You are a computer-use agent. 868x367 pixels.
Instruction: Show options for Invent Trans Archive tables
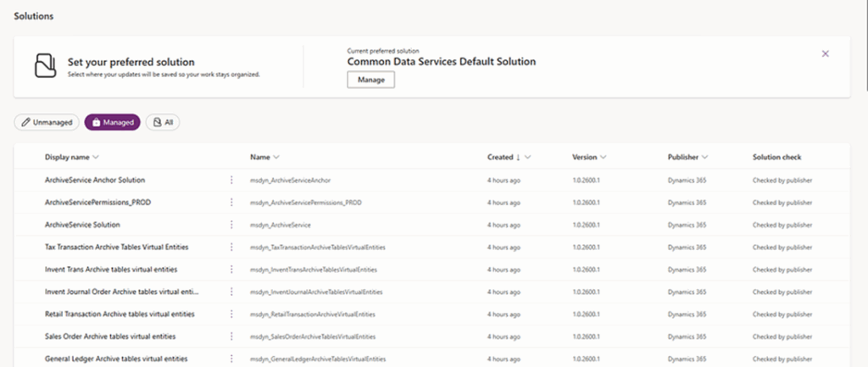pyautogui.click(x=231, y=269)
